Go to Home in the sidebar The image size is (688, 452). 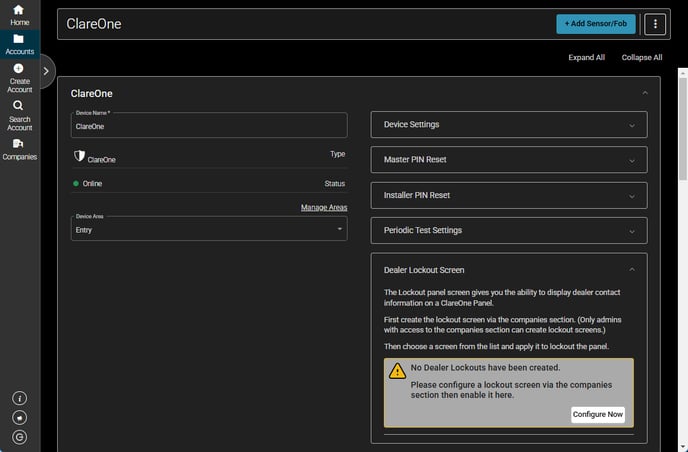coord(19,15)
